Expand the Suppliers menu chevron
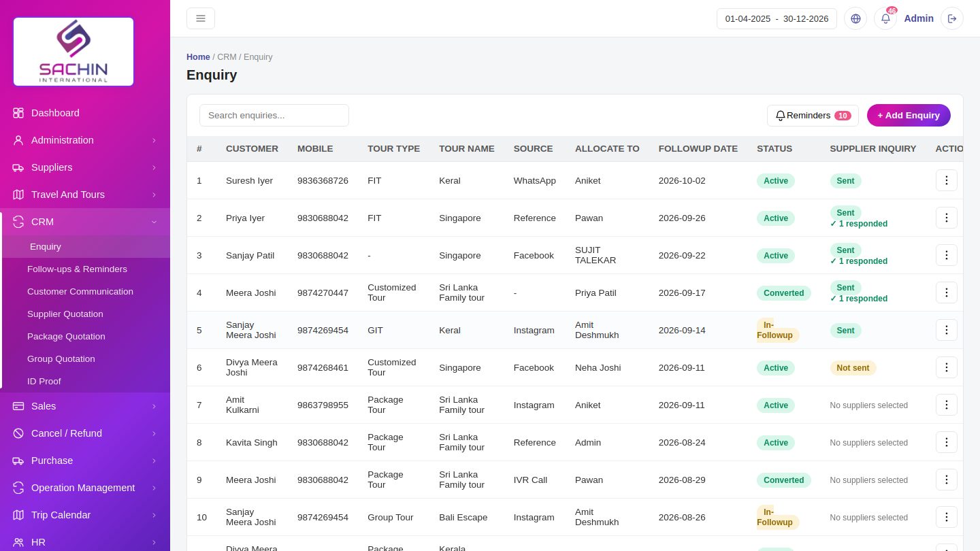Viewport: 980px width, 551px height. [154, 167]
